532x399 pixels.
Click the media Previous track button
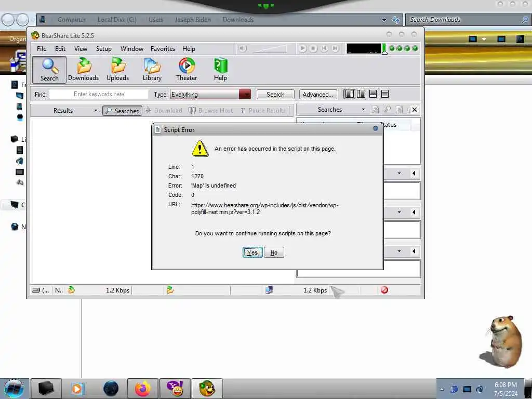(x=324, y=48)
